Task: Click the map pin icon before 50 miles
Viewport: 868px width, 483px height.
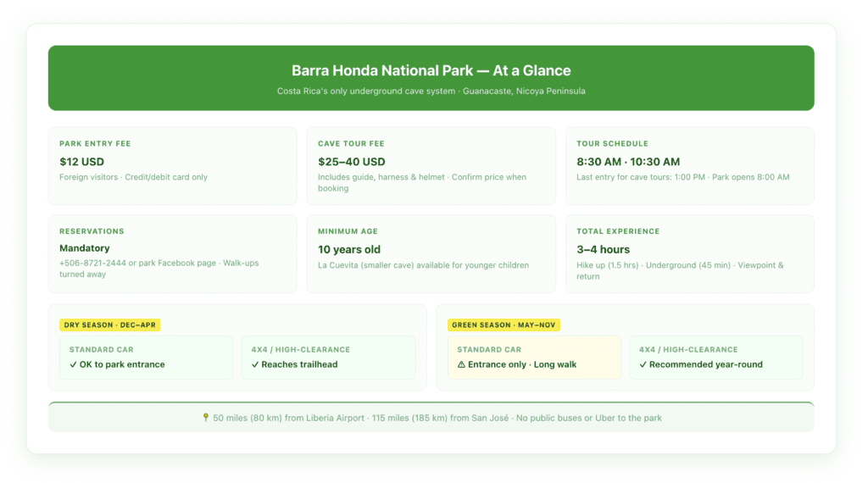Action: pyautogui.click(x=205, y=418)
